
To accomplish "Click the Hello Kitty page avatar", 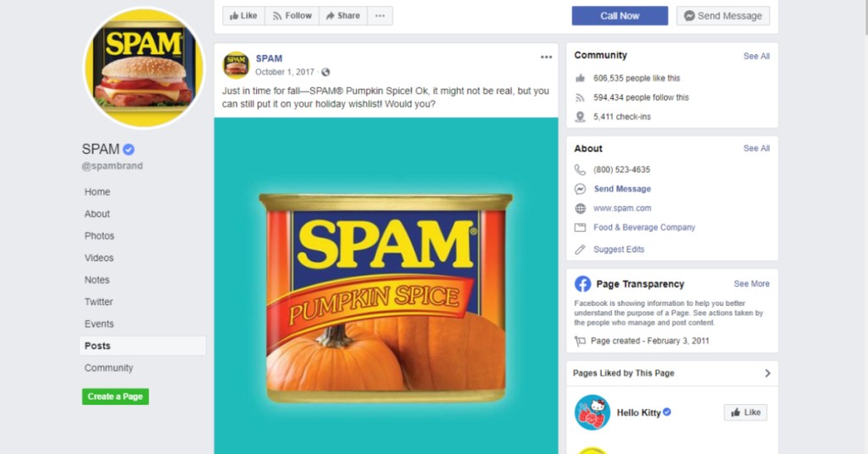I will click(592, 412).
